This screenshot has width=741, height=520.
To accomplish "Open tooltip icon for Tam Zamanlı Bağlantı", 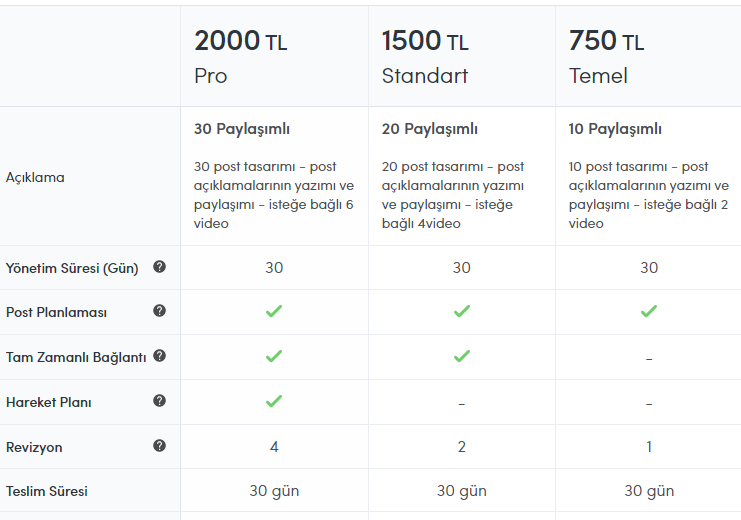I will 160,355.
